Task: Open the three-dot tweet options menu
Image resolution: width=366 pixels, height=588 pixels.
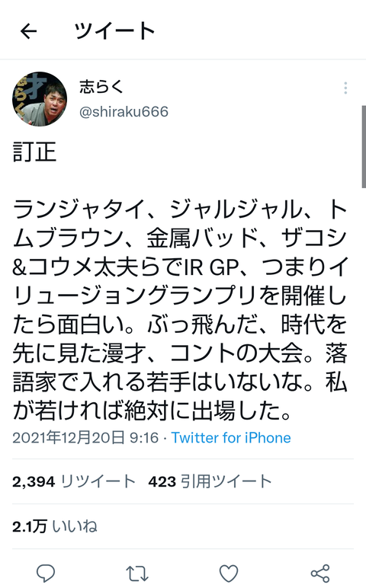Action: click(x=345, y=88)
